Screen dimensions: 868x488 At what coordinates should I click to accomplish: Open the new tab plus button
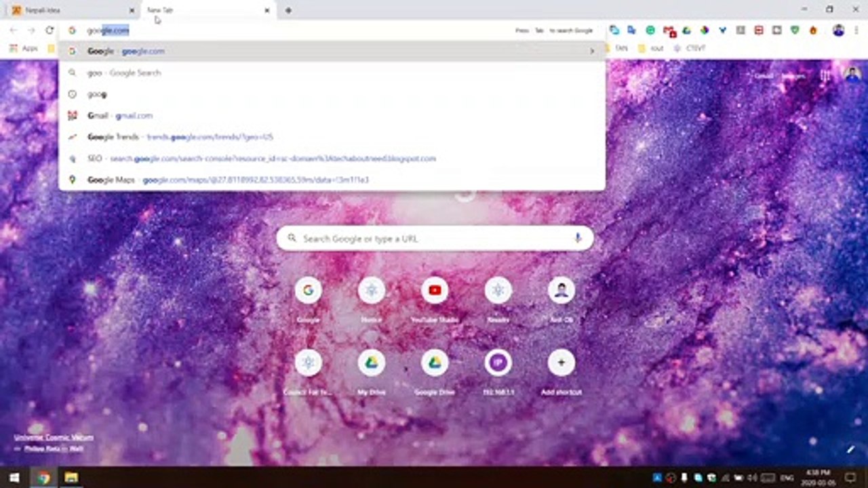[288, 10]
